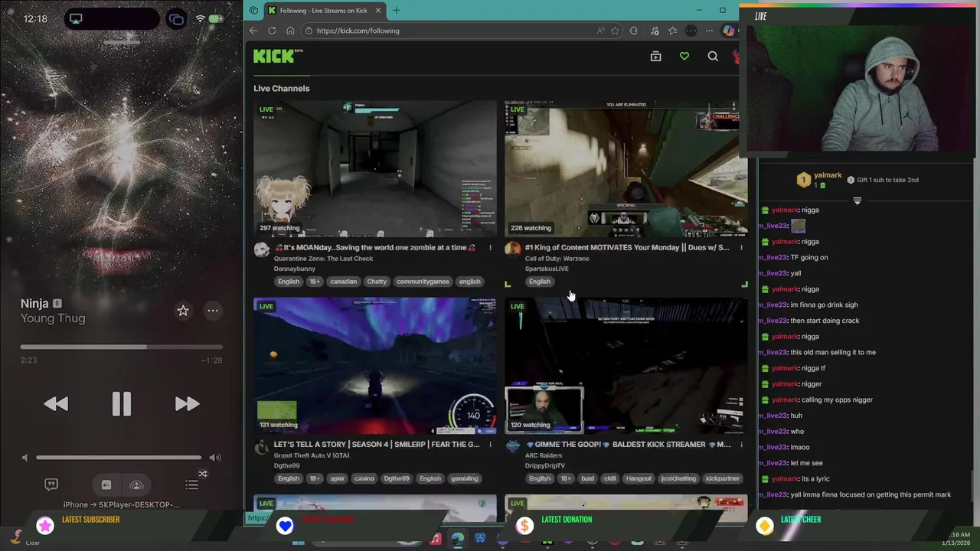Click Donnaybunny's channel avatar

pos(262,249)
